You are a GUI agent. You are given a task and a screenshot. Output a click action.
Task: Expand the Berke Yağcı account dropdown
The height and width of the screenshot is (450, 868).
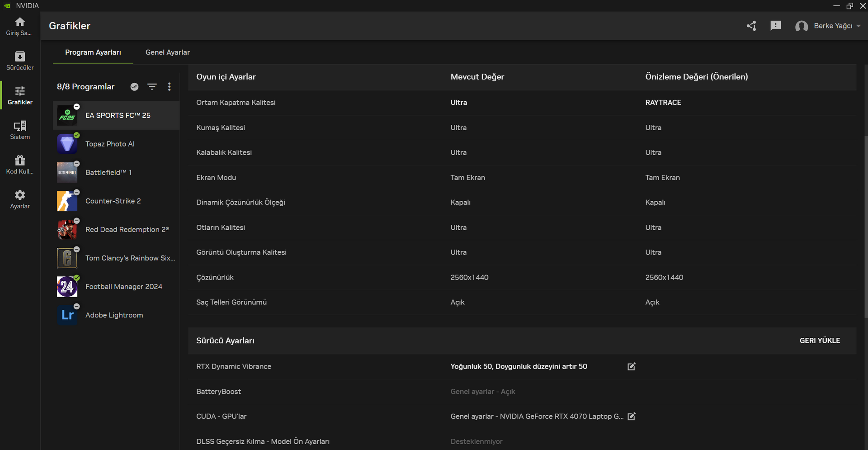(858, 26)
